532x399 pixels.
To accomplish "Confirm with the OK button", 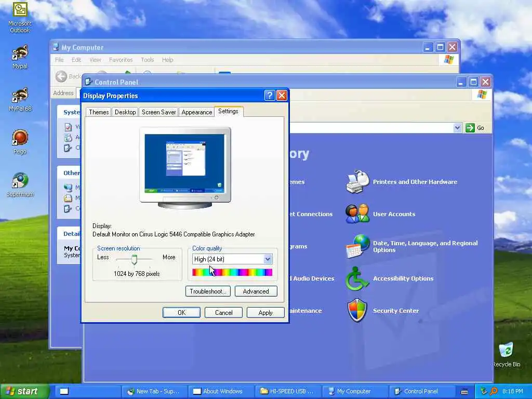I will (x=181, y=312).
